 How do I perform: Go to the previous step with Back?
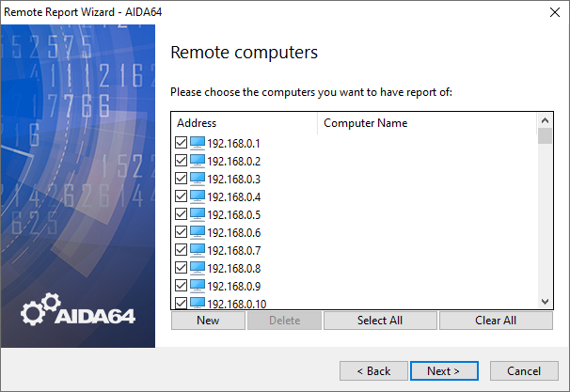373,371
